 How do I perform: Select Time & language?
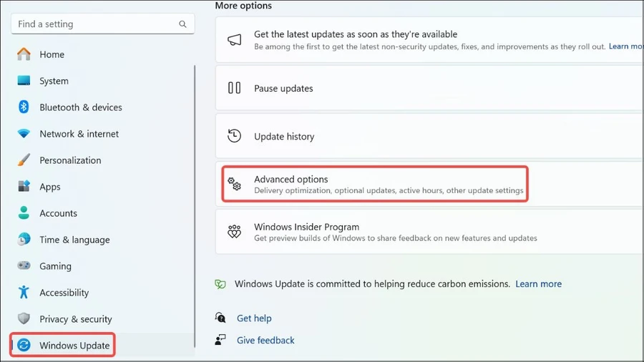tap(74, 240)
